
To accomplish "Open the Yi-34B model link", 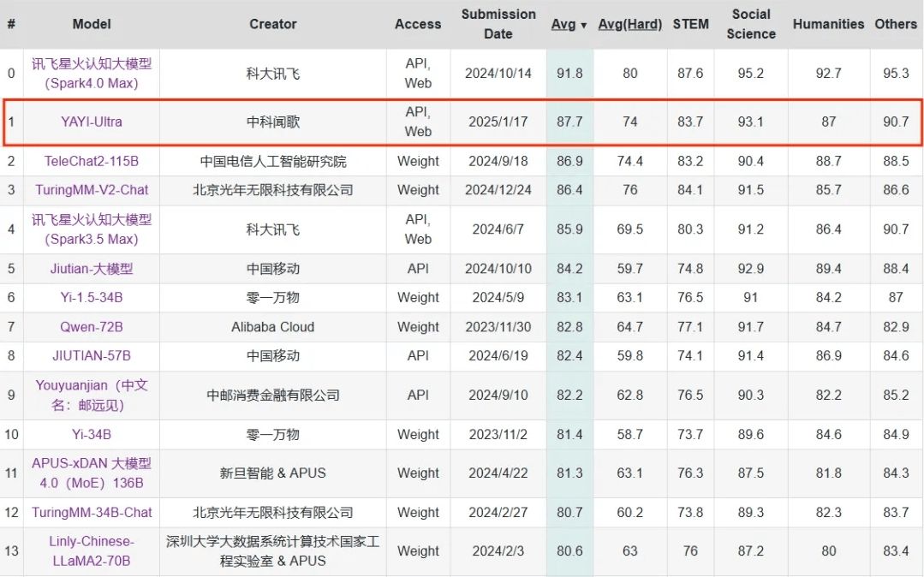I will [92, 435].
